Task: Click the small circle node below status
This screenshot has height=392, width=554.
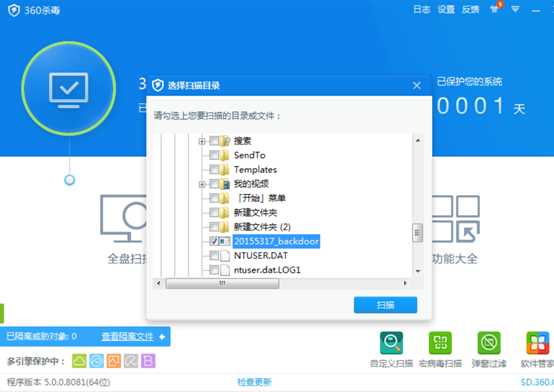Action: click(x=70, y=180)
